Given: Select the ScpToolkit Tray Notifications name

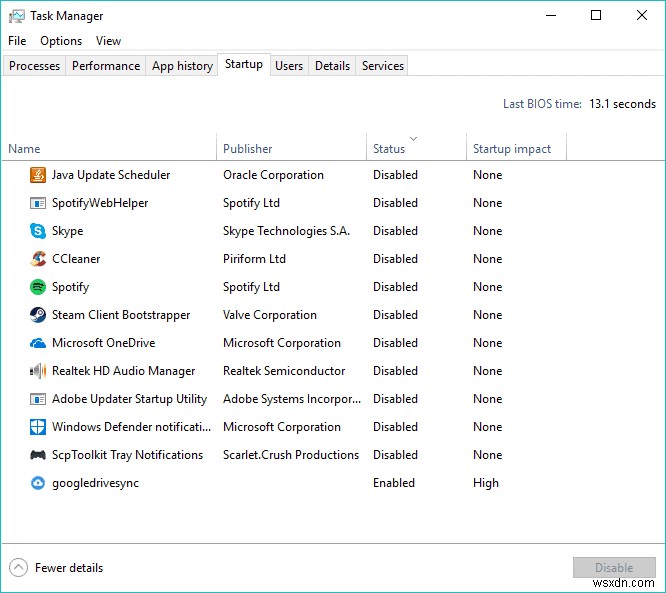Looking at the screenshot, I should [x=127, y=455].
